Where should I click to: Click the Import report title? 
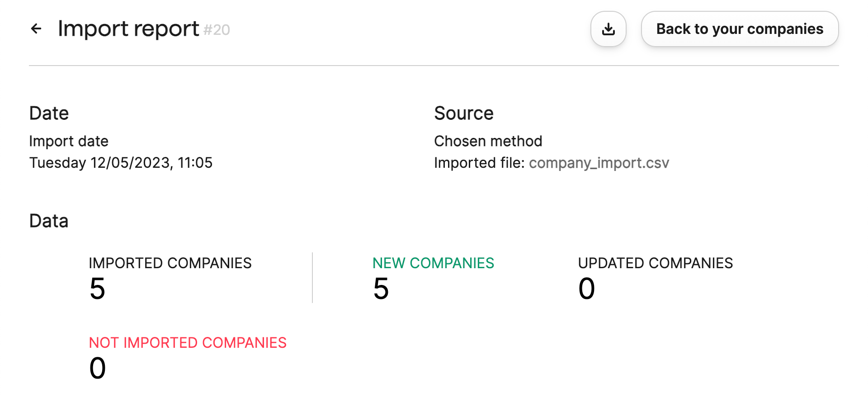(128, 29)
